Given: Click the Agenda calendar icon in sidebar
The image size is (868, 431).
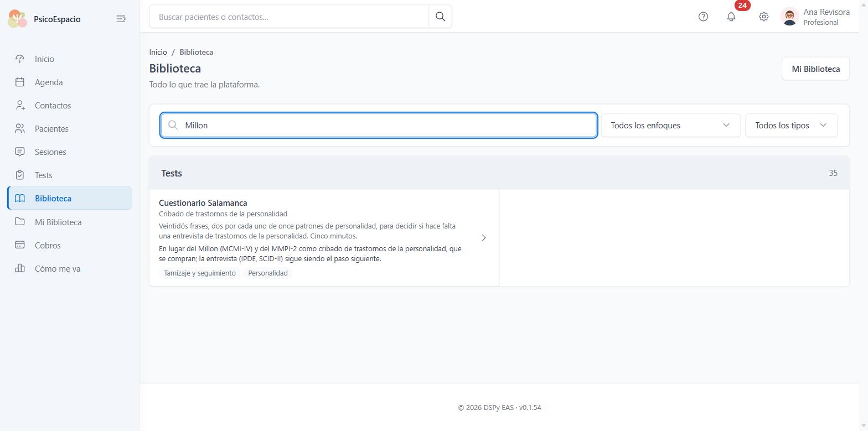Looking at the screenshot, I should 20,82.
